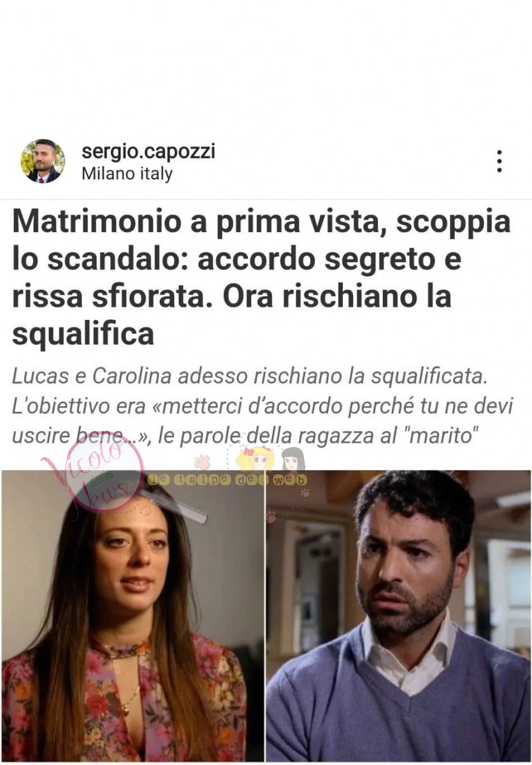Click the small paw print right of 'web'

[305, 492]
